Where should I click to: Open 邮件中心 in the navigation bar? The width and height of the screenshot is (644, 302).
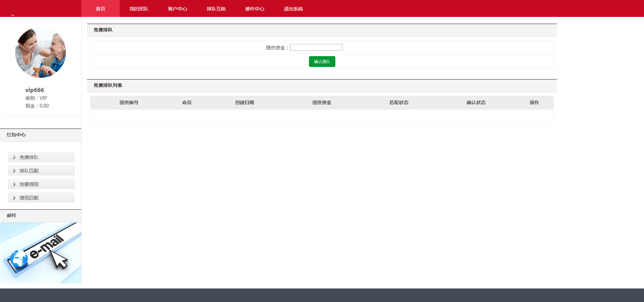pos(255,9)
